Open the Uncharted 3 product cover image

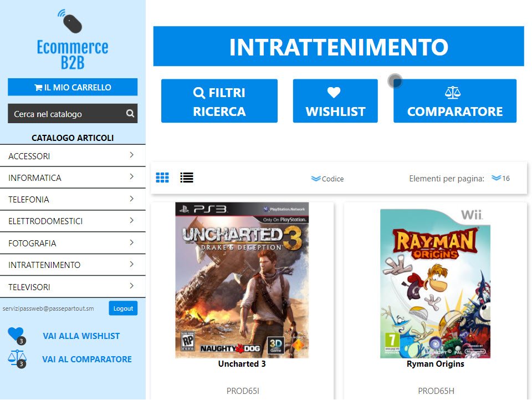coord(242,280)
